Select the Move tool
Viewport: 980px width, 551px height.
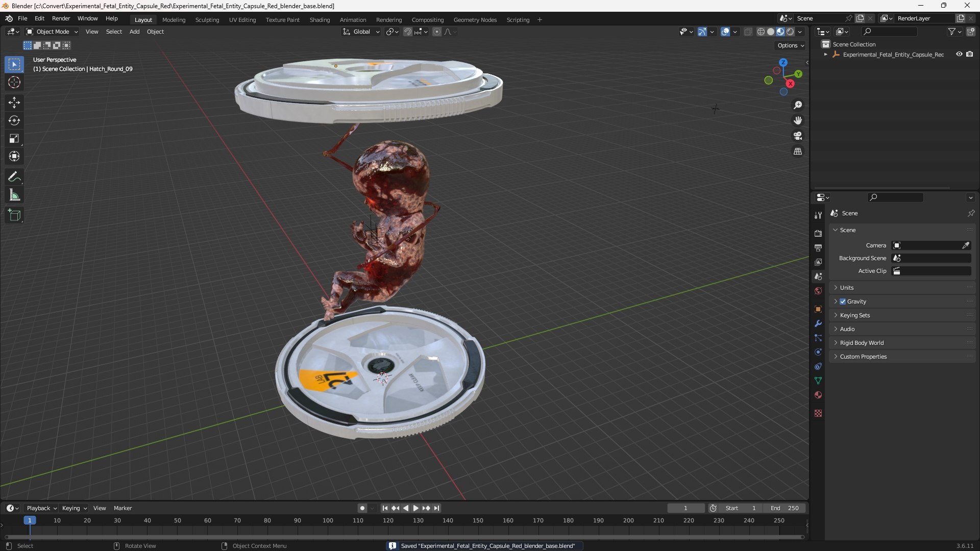click(14, 103)
